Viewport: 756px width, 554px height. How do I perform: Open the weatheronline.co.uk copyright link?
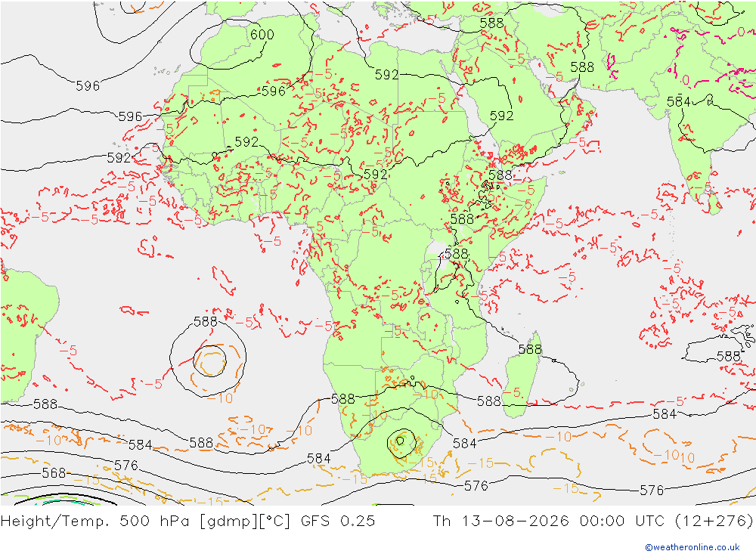point(692,547)
